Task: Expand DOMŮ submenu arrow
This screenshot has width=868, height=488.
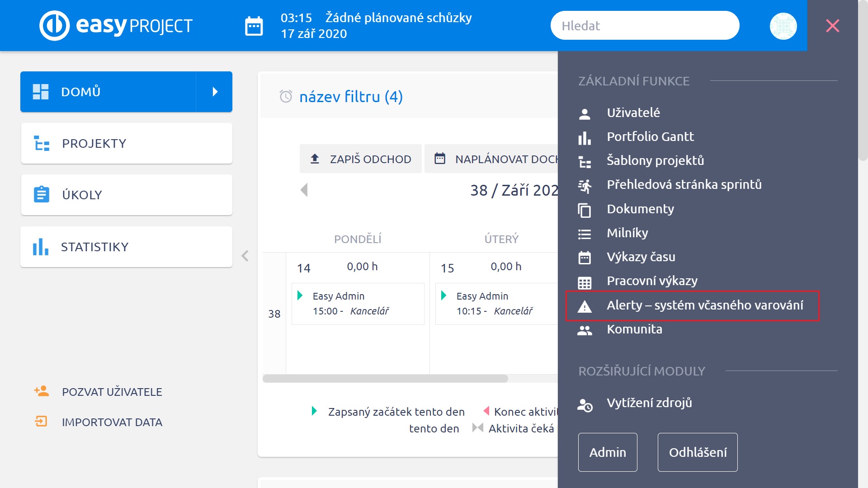Action: pyautogui.click(x=215, y=92)
